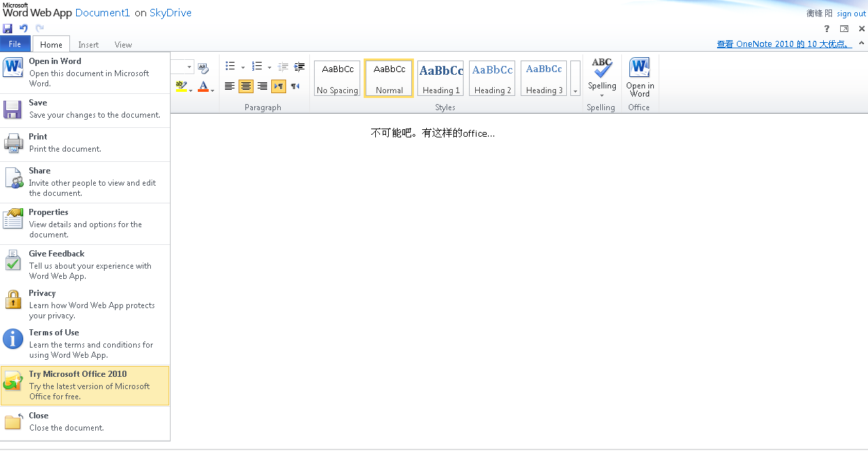The width and height of the screenshot is (868, 451).
Task: Click the grayed-out Redo arrow
Action: tap(39, 29)
